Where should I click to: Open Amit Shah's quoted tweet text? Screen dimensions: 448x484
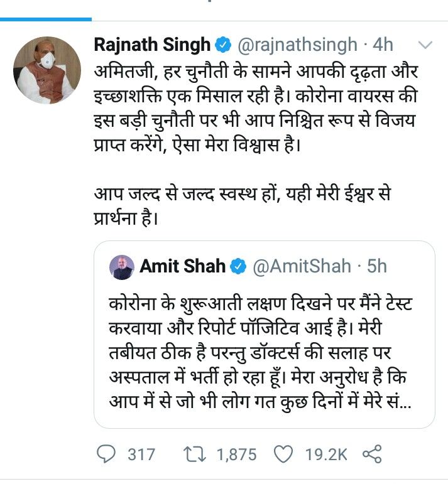click(x=264, y=355)
